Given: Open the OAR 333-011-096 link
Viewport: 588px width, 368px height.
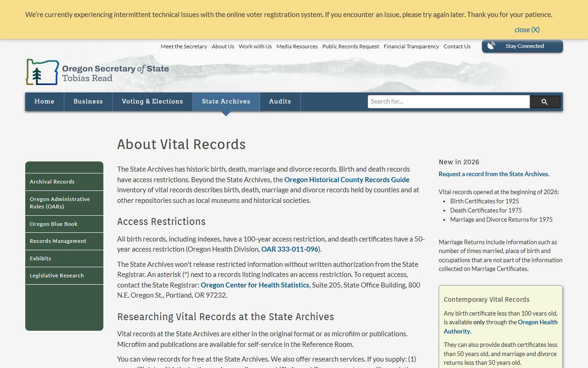Looking at the screenshot, I should (290, 249).
